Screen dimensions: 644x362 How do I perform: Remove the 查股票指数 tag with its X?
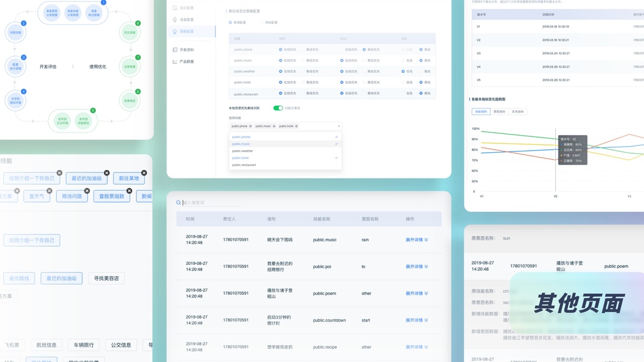coord(129,191)
